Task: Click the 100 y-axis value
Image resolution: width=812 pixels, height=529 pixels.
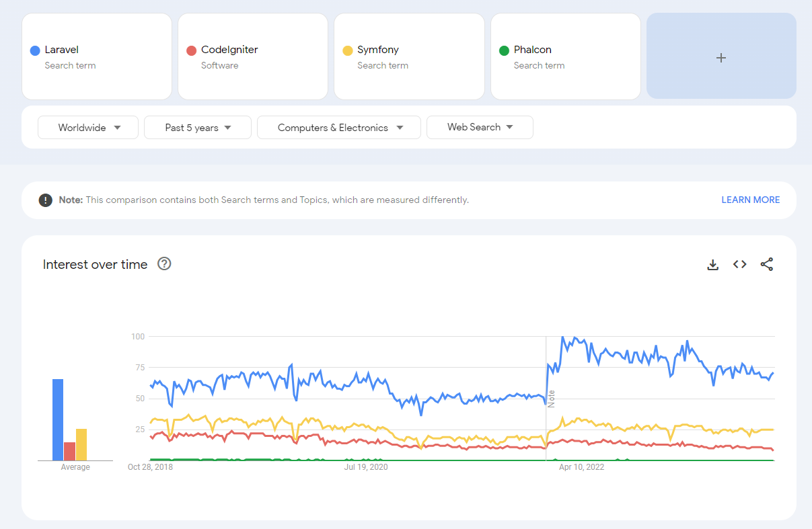Action: pyautogui.click(x=138, y=336)
